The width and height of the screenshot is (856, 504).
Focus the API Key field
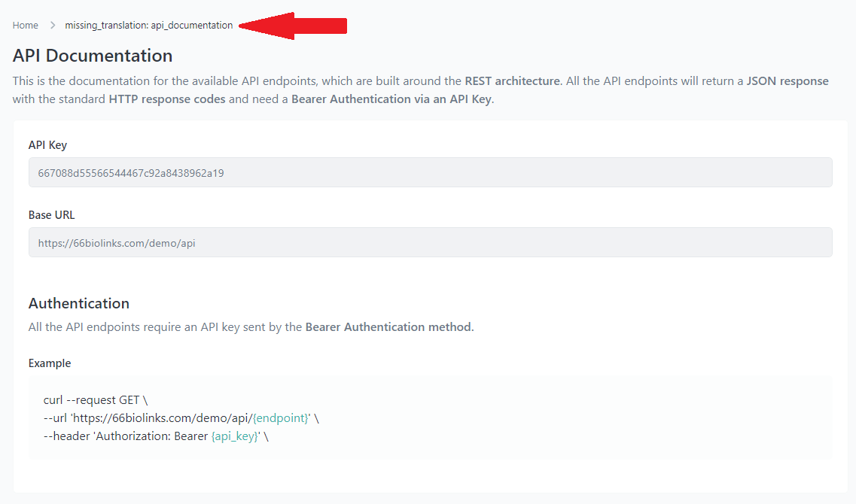[x=430, y=173]
